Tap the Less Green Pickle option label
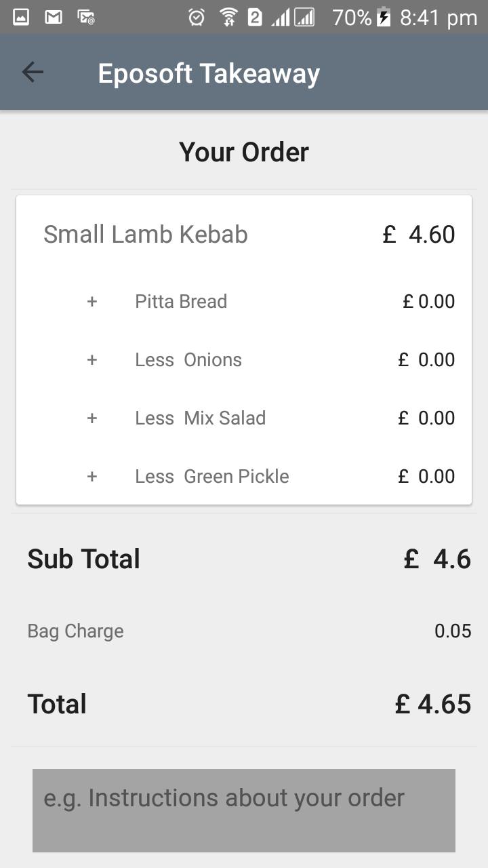This screenshot has width=488, height=868. (212, 476)
